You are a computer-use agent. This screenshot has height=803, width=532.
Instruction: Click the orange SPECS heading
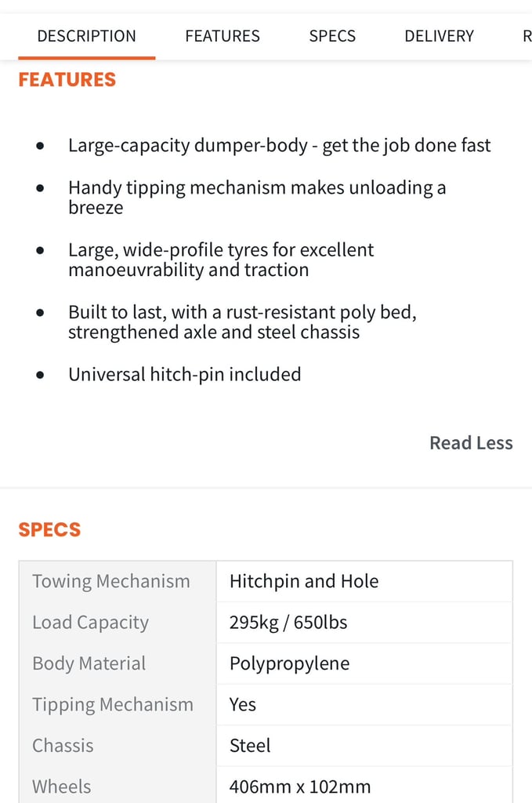pos(49,529)
